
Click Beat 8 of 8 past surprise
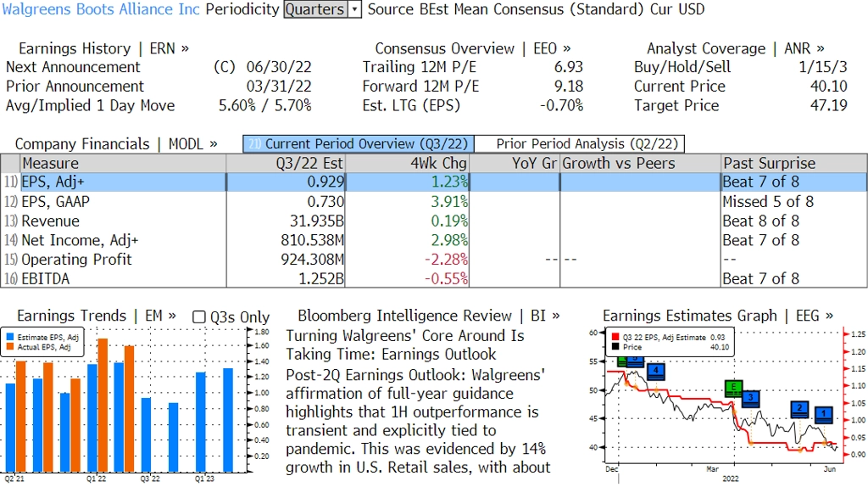click(x=761, y=221)
